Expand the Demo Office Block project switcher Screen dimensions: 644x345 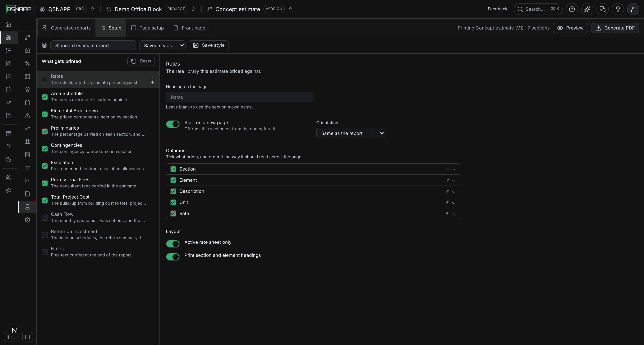193,9
